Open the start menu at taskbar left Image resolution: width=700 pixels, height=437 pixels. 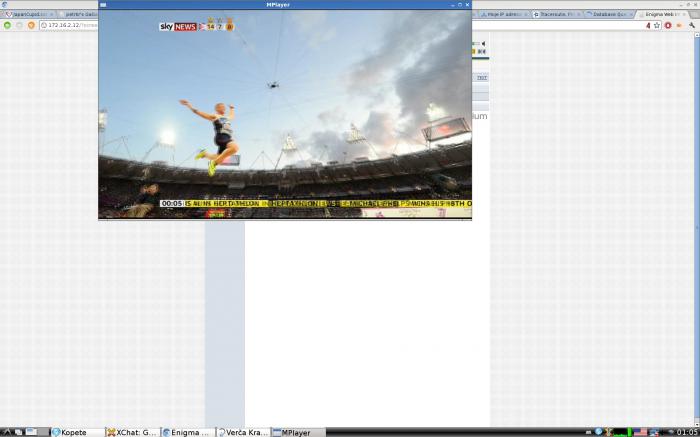(x=6, y=432)
